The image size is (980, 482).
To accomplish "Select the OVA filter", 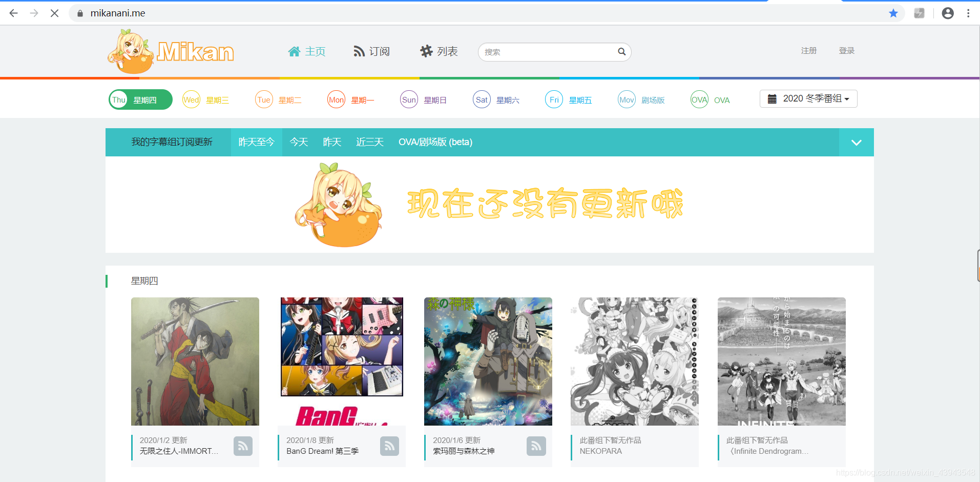I will [710, 99].
